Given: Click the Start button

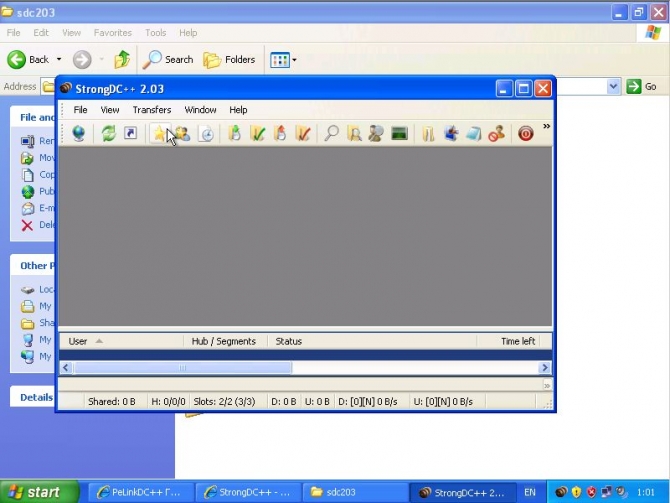Looking at the screenshot, I should tap(39, 492).
